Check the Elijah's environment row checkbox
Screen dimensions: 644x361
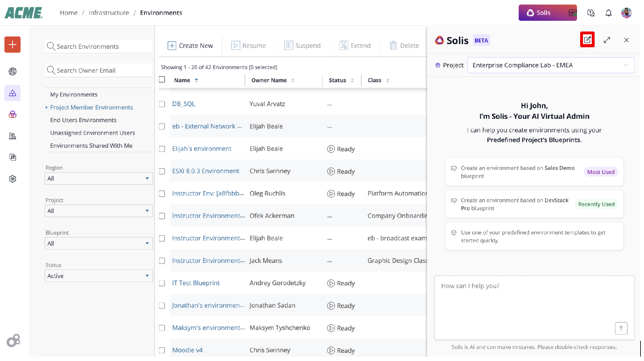[x=162, y=149]
